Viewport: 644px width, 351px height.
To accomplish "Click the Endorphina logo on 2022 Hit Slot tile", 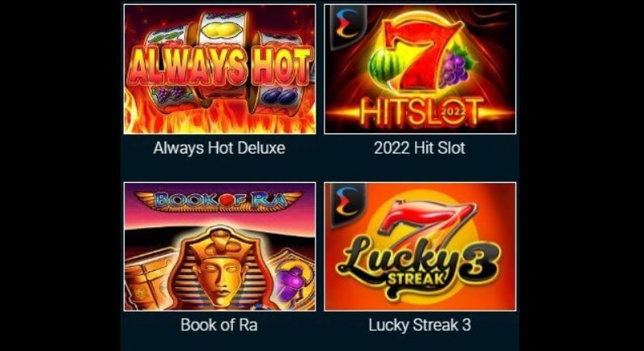I will [345, 24].
